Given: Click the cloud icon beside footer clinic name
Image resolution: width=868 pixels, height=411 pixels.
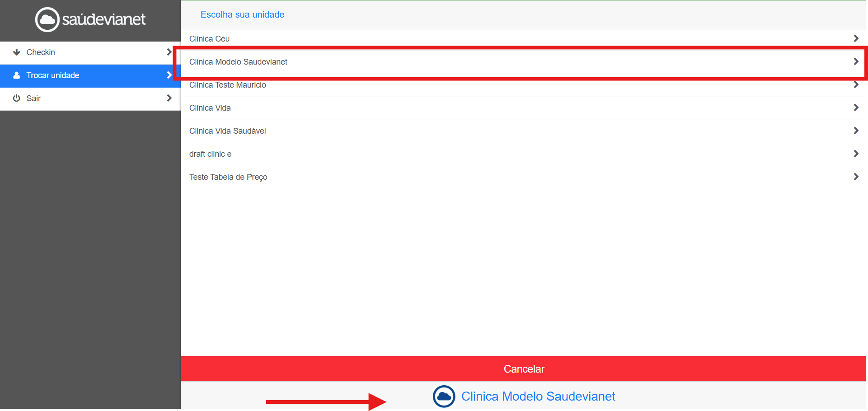Looking at the screenshot, I should tap(444, 397).
